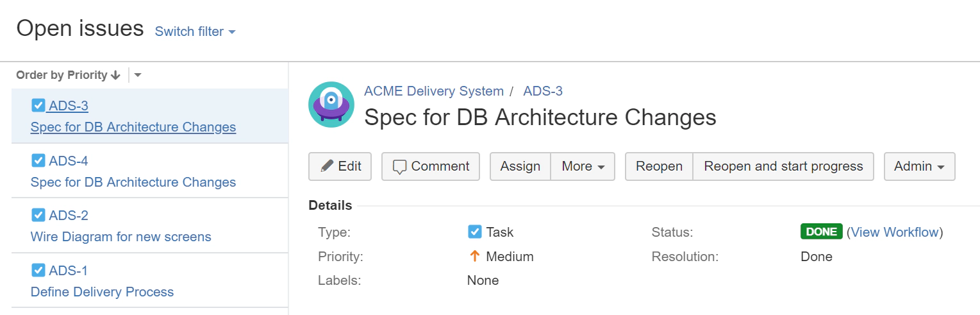Select the Wire Diagram for new screens issue

pyautogui.click(x=121, y=237)
